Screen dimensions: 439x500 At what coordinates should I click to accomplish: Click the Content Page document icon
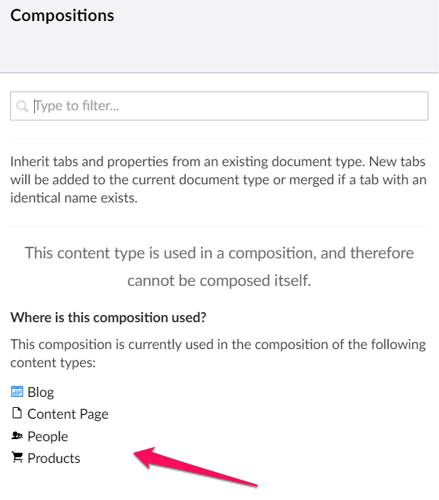click(17, 413)
